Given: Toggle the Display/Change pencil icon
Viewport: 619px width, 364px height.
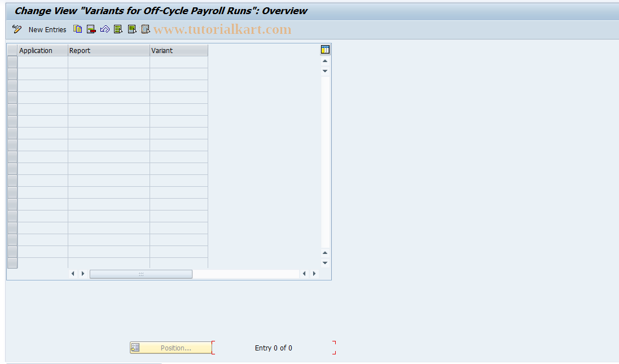Looking at the screenshot, I should 16,29.
